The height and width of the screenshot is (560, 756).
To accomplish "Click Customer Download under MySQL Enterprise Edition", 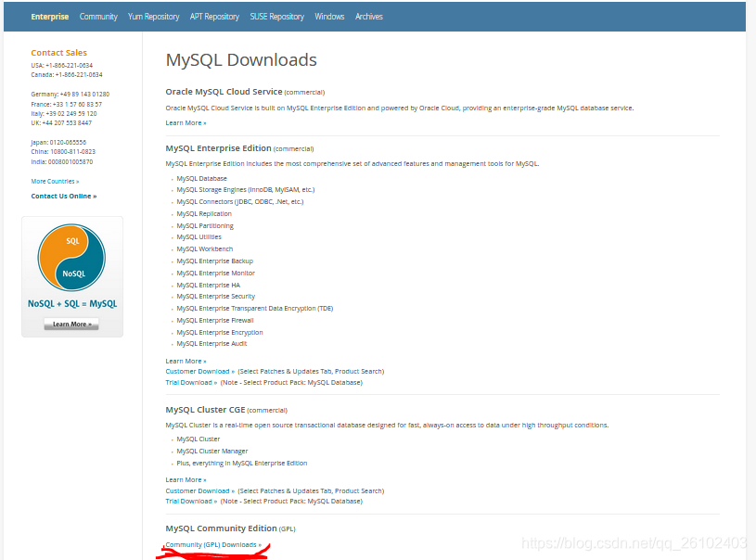I will 199,371.
